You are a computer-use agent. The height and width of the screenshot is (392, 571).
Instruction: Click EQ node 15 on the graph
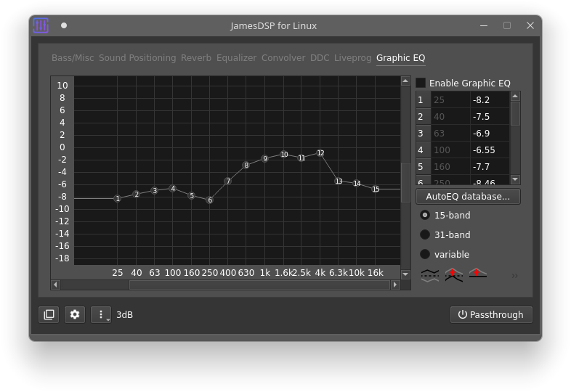click(376, 189)
